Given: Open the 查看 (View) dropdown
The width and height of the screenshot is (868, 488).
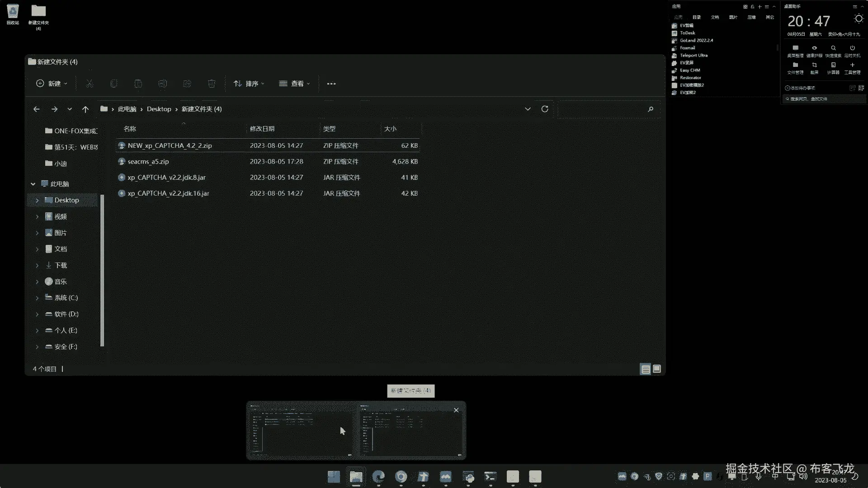Looking at the screenshot, I should point(295,84).
